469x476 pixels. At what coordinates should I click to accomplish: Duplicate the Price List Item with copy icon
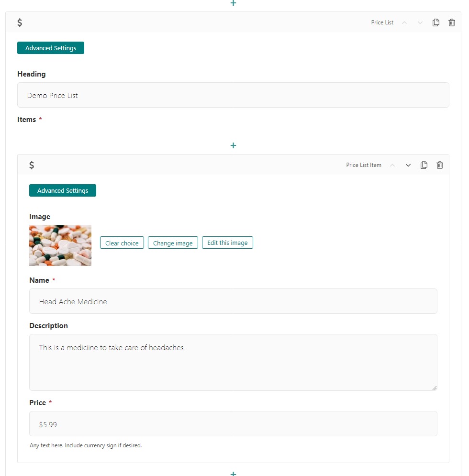click(424, 165)
